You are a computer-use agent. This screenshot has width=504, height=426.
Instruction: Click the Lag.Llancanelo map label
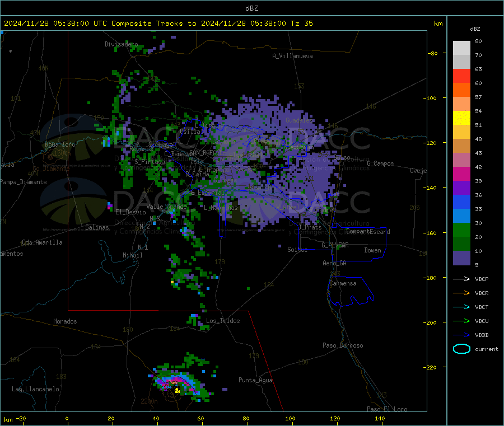(x=35, y=389)
